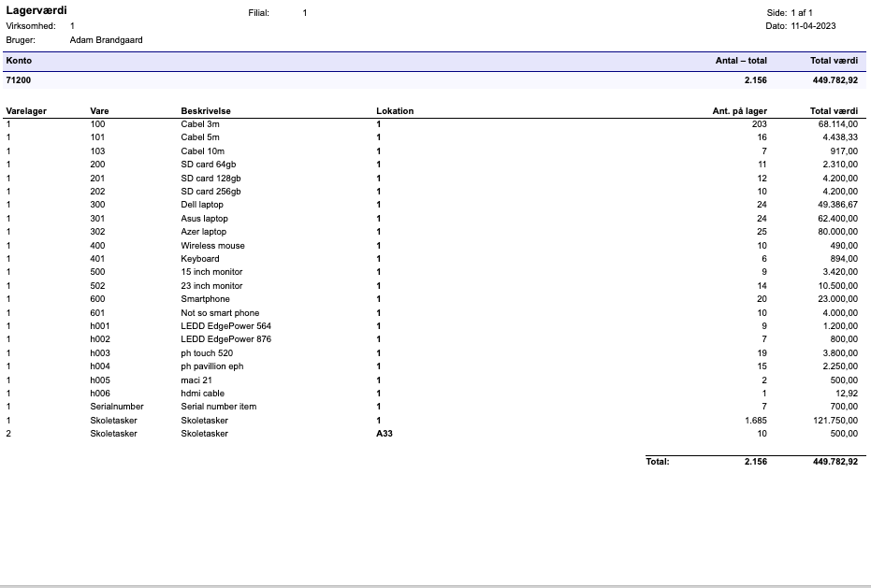
Task: Click the Varelager column header
Action: tap(26, 111)
